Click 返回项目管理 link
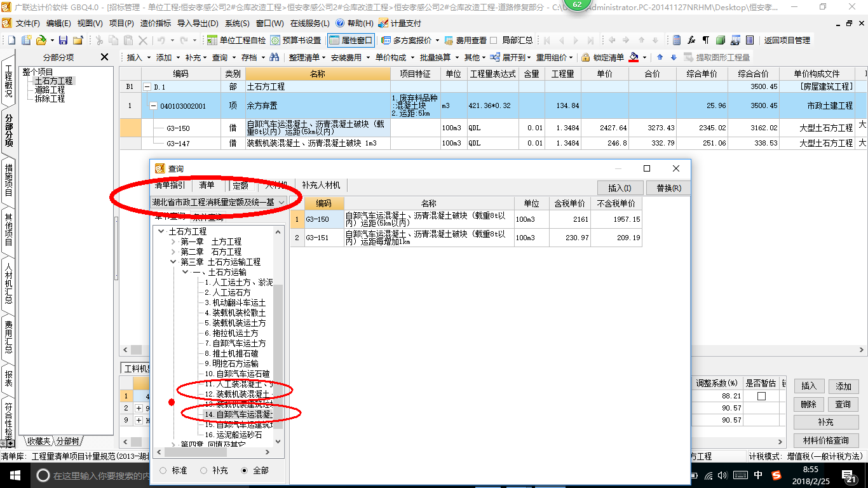The image size is (868, 488). point(787,40)
